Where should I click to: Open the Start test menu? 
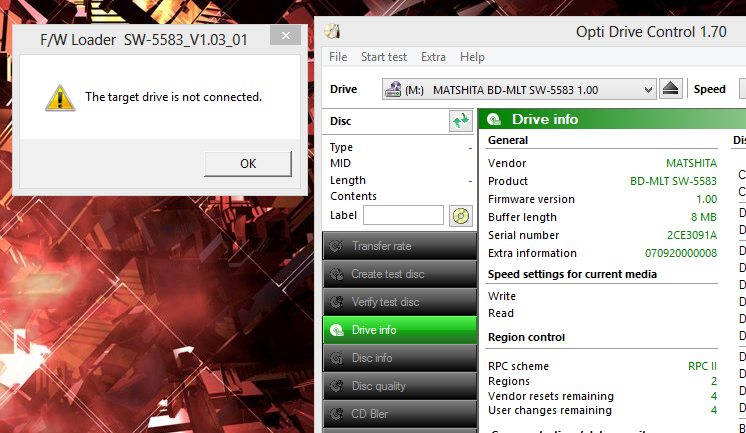pos(383,57)
